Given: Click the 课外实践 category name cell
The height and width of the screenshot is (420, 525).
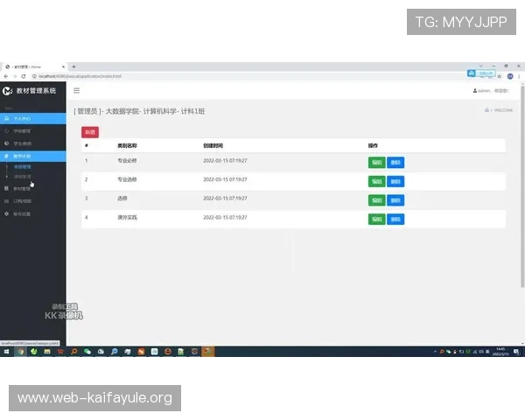Looking at the screenshot, I should click(x=127, y=217).
